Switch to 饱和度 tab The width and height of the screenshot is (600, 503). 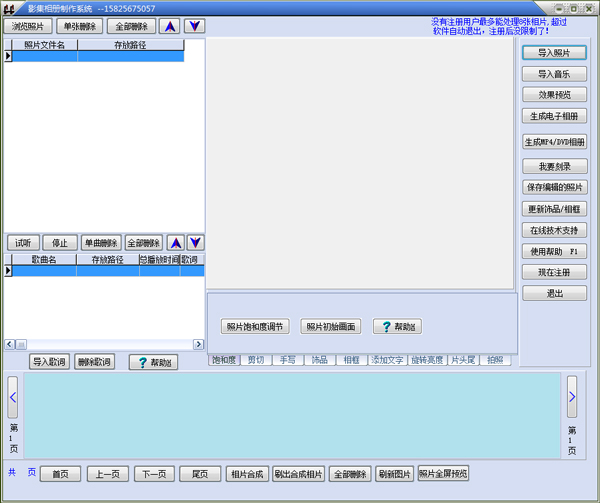click(x=224, y=360)
